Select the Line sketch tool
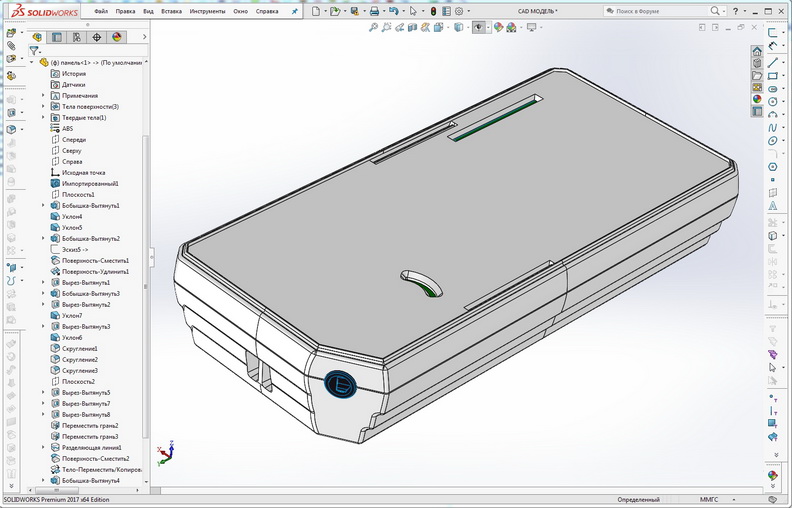 (772, 63)
